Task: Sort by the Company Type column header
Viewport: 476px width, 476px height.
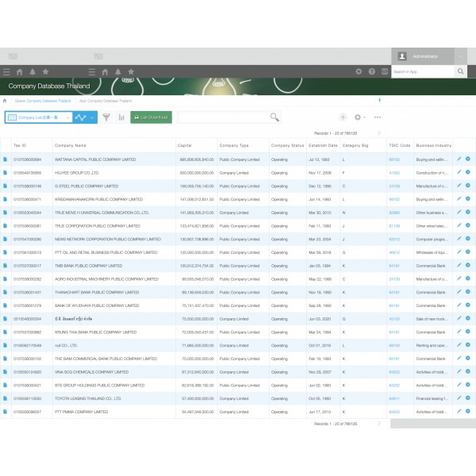Action: [x=234, y=145]
